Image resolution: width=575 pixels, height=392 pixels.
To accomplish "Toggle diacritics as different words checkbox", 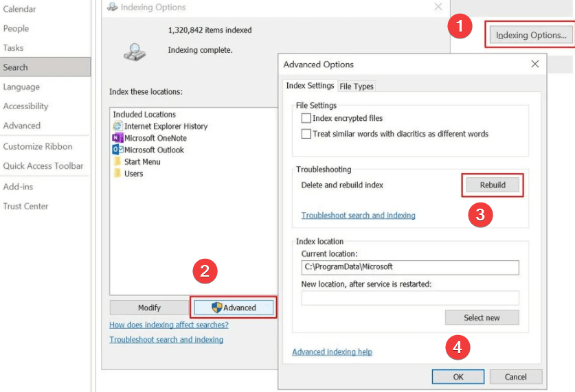I will 306,134.
